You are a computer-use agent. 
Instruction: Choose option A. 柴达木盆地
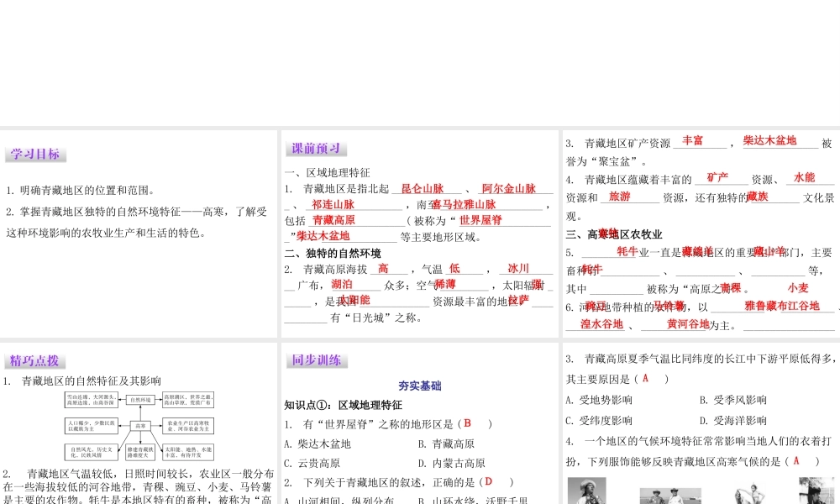318,444
